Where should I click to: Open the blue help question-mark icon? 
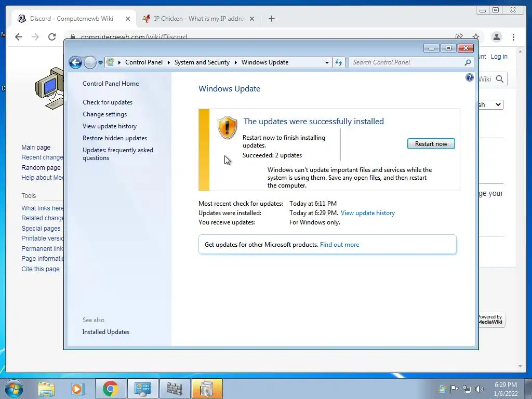pos(470,78)
